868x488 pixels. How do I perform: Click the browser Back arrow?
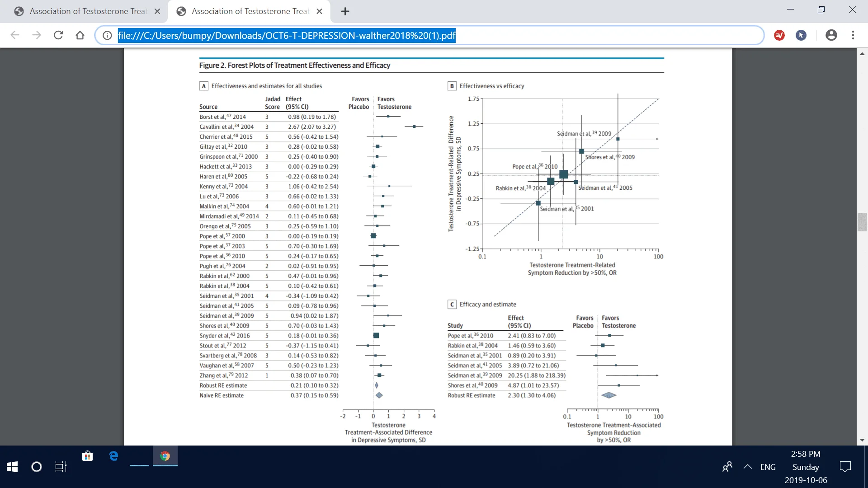pyautogui.click(x=15, y=35)
